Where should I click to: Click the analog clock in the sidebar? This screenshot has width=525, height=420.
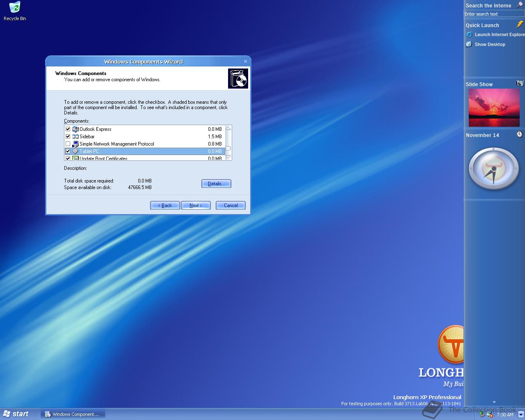tap(493, 168)
